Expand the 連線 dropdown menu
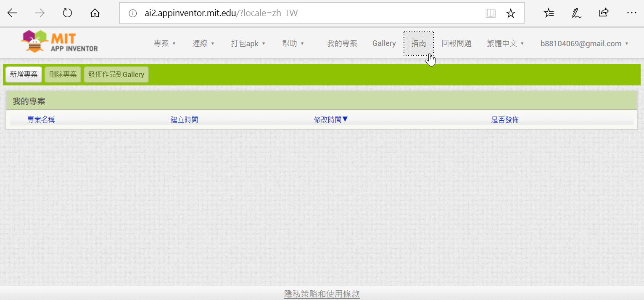The width and height of the screenshot is (644, 300). 203,43
